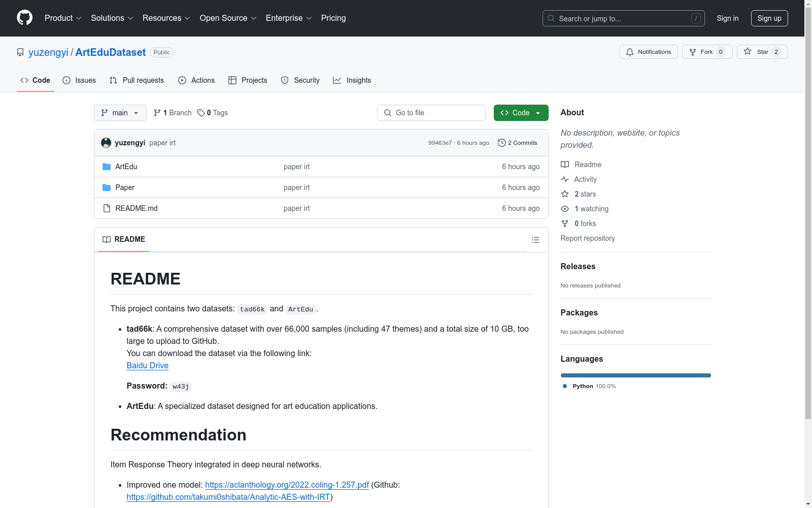Viewport: 812px width, 508px height.
Task: Jump to Readme from About sidebar
Action: (x=581, y=165)
